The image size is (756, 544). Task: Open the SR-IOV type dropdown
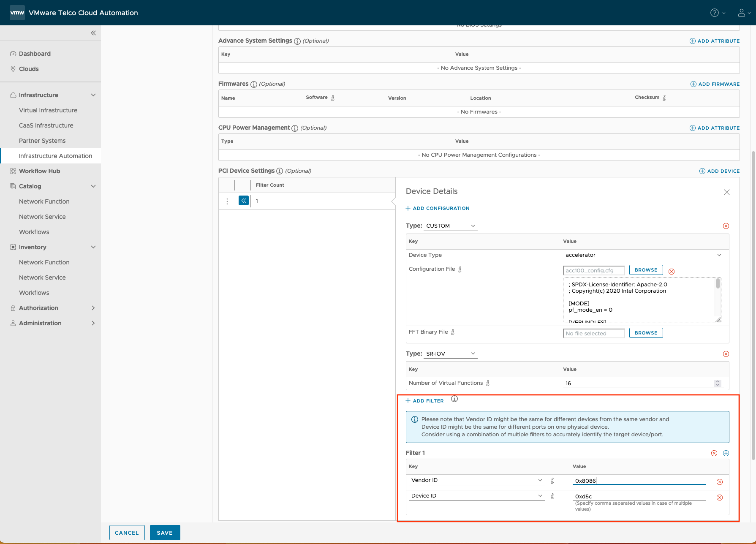[x=451, y=354]
